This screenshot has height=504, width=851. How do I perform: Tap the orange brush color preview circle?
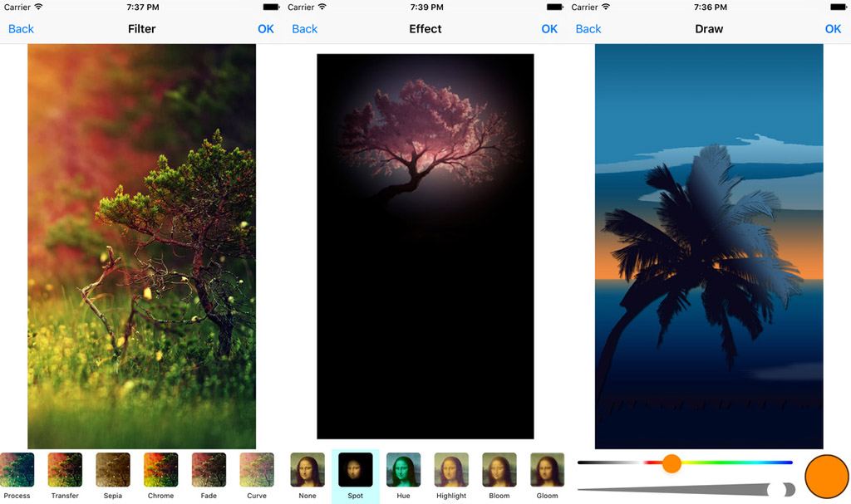point(825,476)
